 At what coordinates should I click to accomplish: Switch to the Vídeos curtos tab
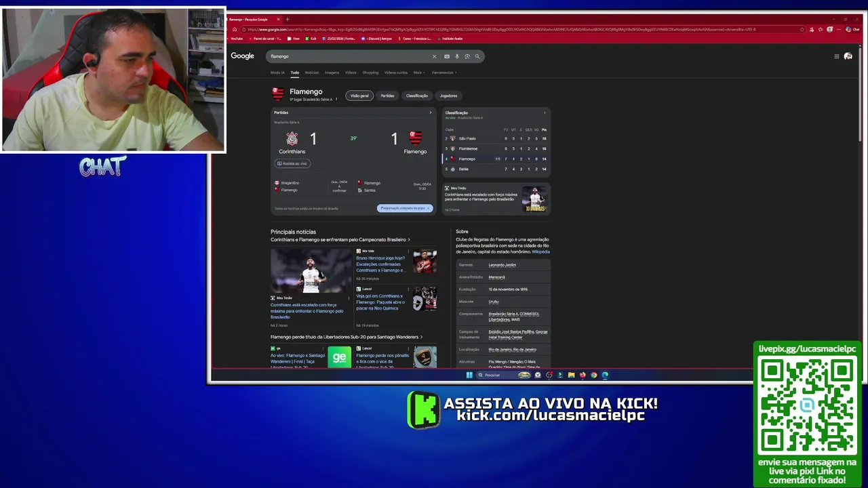(x=396, y=73)
